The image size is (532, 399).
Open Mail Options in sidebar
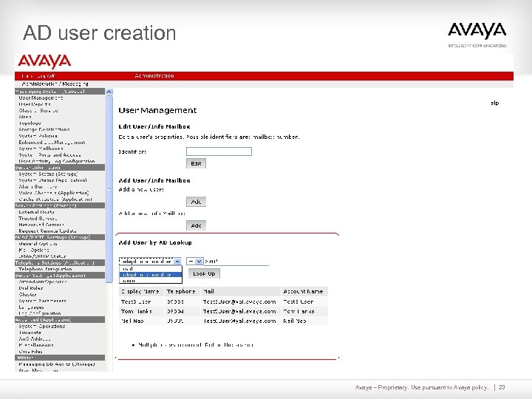click(x=34, y=250)
